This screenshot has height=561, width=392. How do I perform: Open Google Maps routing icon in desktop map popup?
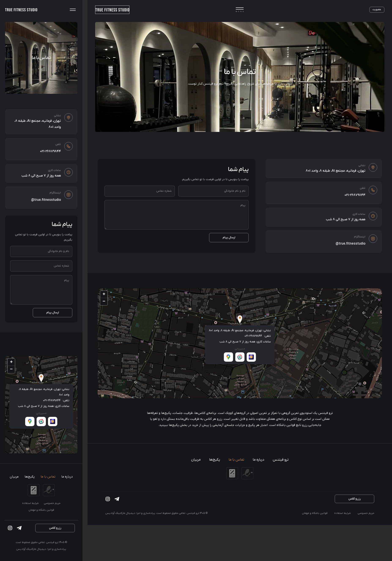click(228, 357)
